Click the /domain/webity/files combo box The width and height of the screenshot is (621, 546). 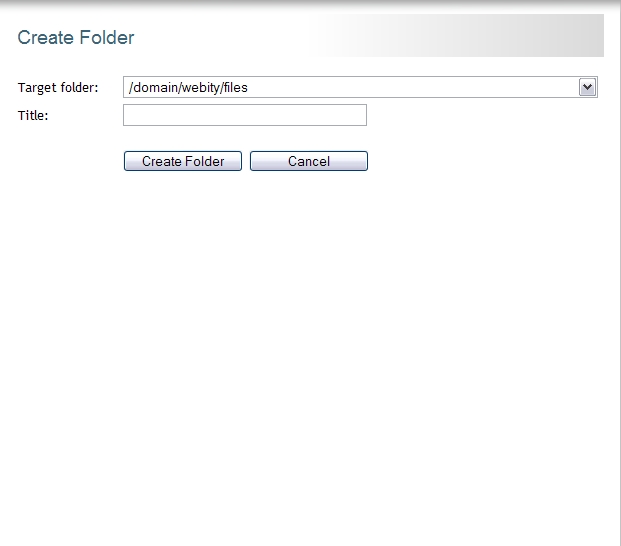pos(360,87)
